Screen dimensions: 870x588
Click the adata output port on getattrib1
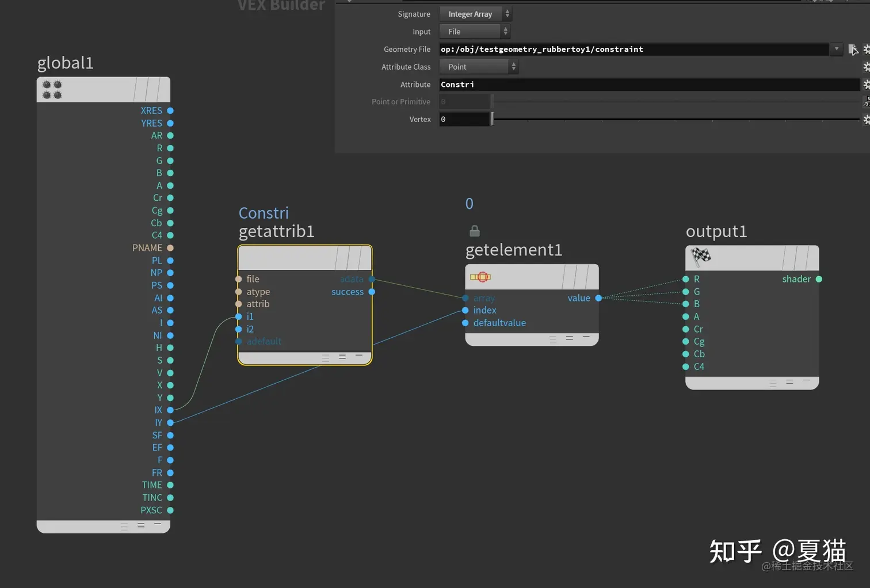pyautogui.click(x=372, y=279)
